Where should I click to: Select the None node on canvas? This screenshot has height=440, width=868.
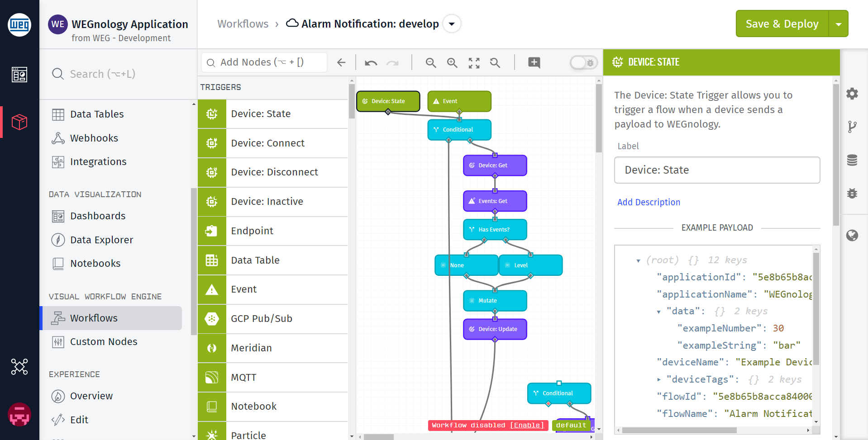click(x=467, y=265)
